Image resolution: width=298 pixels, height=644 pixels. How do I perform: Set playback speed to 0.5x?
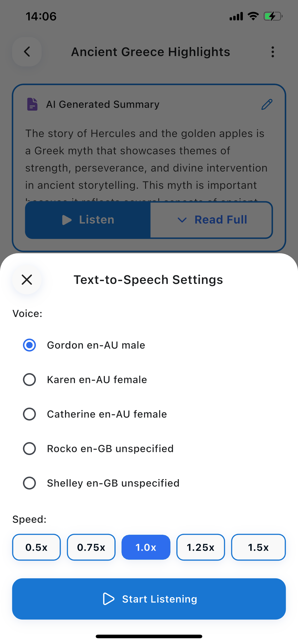[36, 547]
